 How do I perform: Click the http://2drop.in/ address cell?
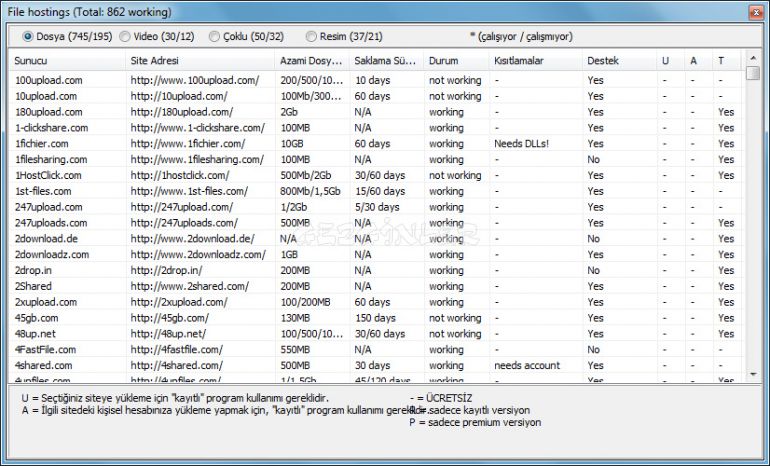click(166, 270)
